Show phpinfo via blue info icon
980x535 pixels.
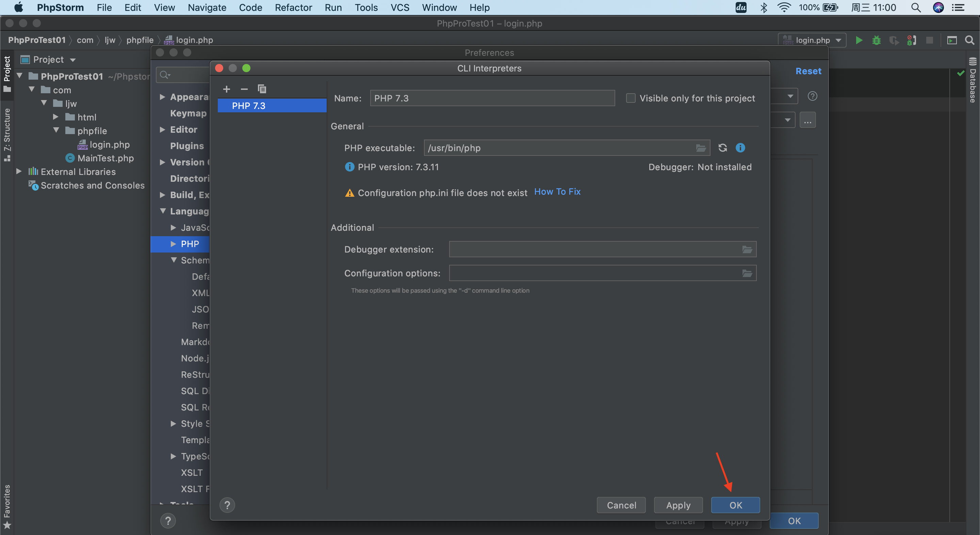pyautogui.click(x=740, y=148)
